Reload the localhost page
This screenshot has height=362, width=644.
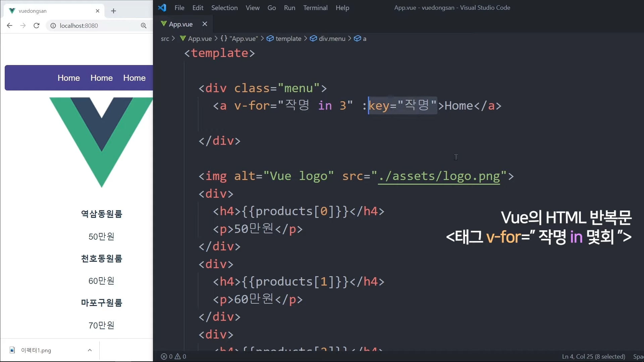[x=37, y=25]
